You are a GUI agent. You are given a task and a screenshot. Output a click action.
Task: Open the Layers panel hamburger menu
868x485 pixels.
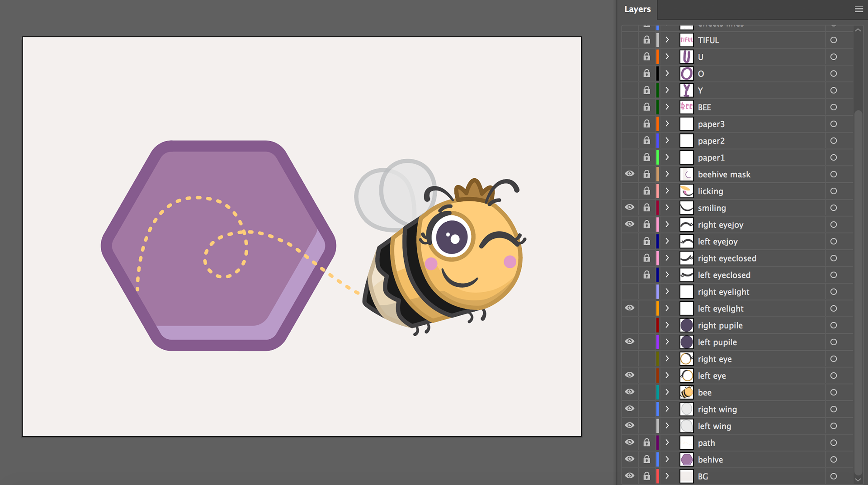tap(859, 9)
